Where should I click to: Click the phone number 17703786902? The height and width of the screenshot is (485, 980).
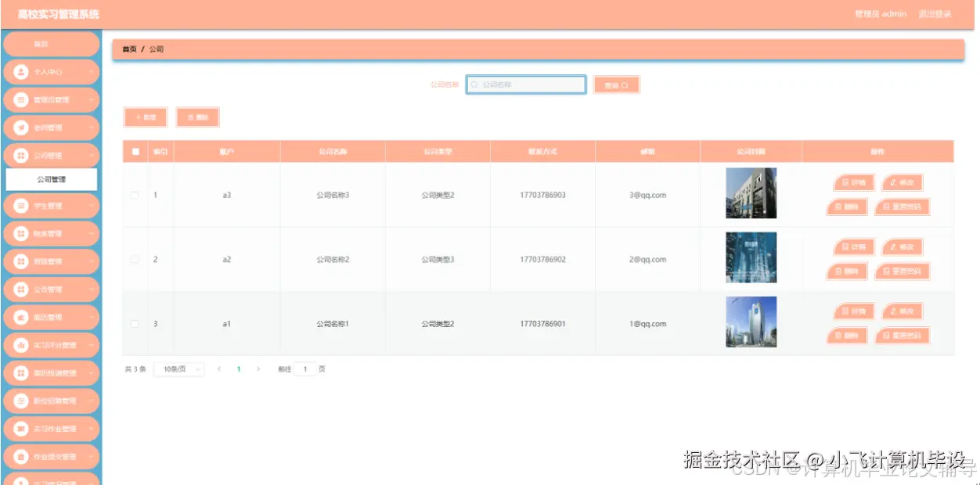pyautogui.click(x=542, y=259)
